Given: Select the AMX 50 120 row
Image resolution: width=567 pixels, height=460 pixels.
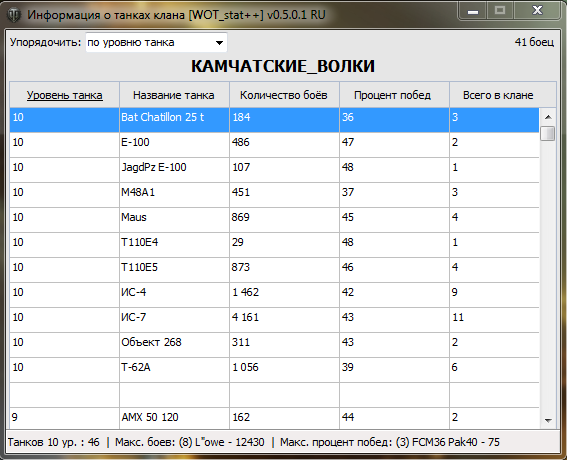Looking at the screenshot, I should point(274,418).
